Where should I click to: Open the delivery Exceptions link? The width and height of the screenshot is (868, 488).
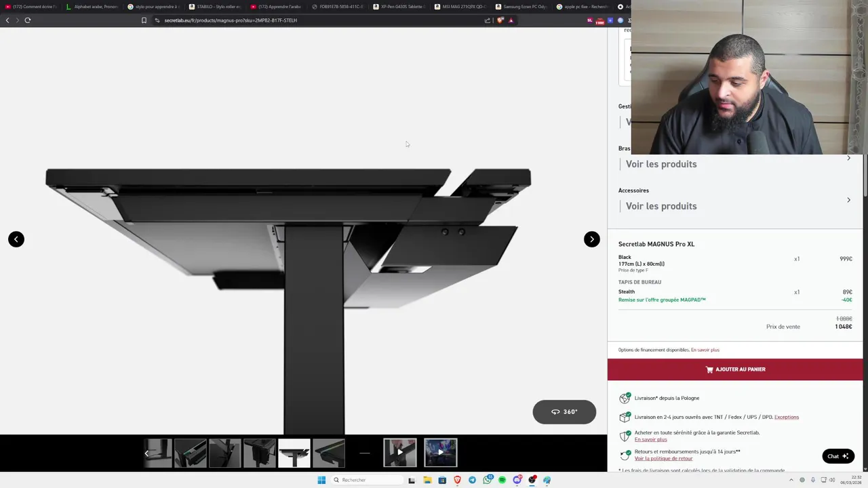787,418
